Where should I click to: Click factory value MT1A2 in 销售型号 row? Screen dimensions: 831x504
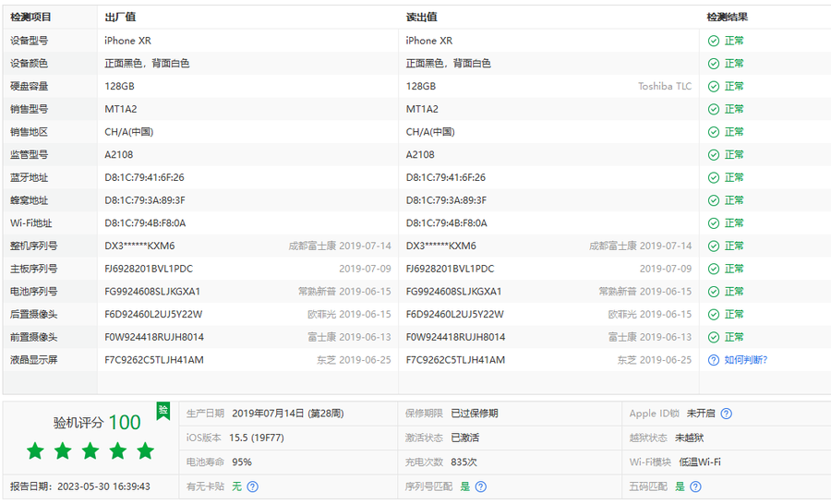click(121, 109)
